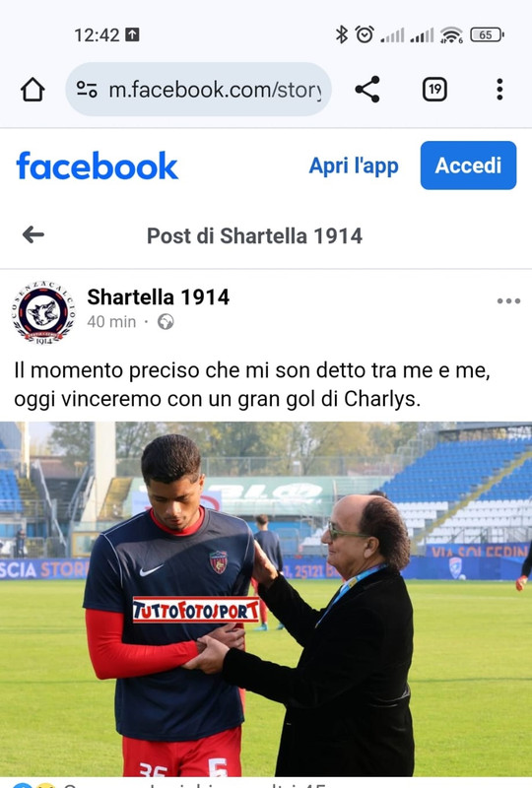Open site settings icon in address bar
This screenshot has height=788, width=532.
pyautogui.click(x=87, y=90)
